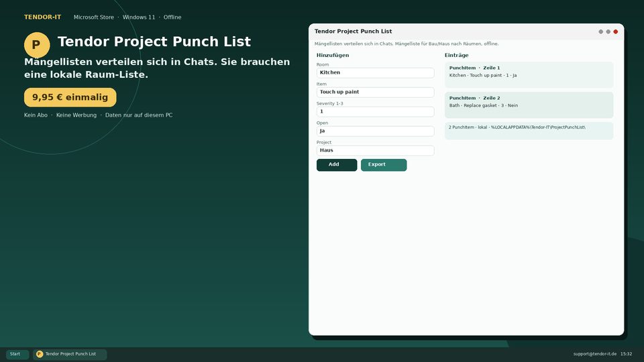Click the Einträge section heading
Screen dimensions: 644x362
click(456, 55)
